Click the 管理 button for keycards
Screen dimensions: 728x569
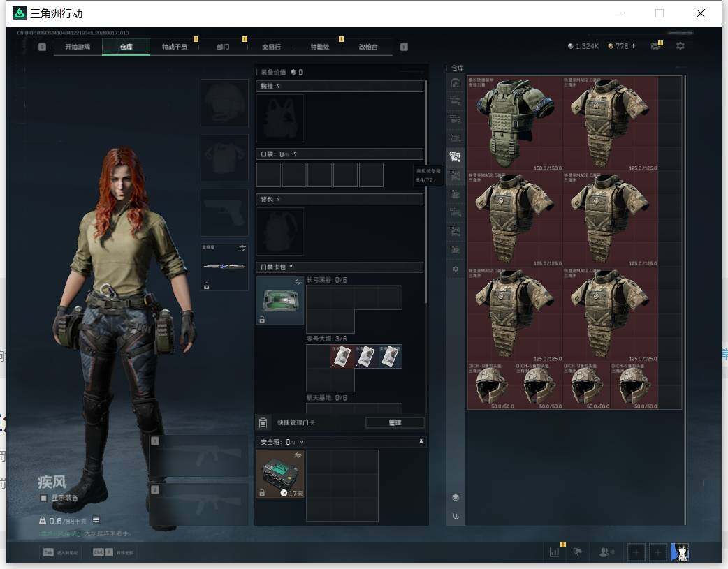395,422
